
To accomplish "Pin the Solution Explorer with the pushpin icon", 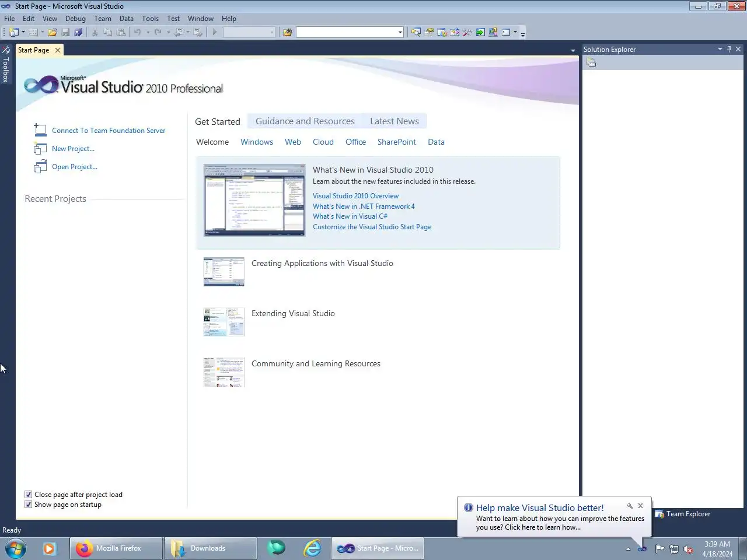I will point(729,49).
